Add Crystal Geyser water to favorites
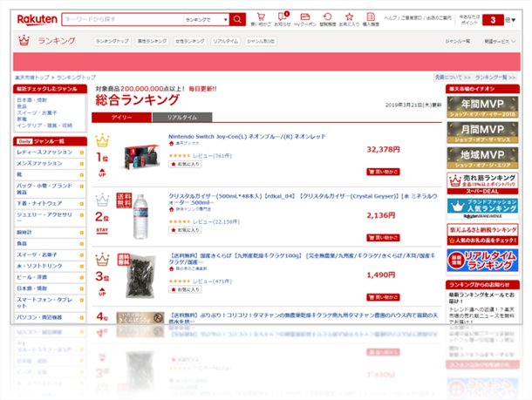 pyautogui.click(x=183, y=229)
